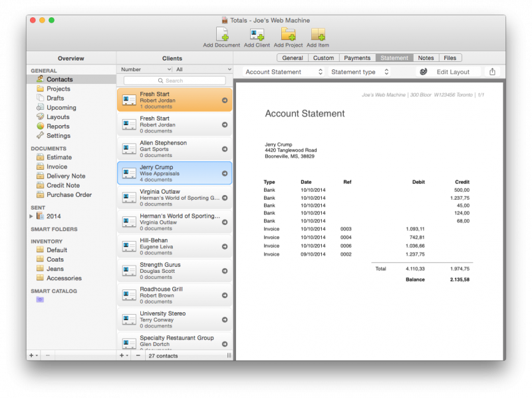
Task: Switch to the Notes tab
Action: (426, 58)
